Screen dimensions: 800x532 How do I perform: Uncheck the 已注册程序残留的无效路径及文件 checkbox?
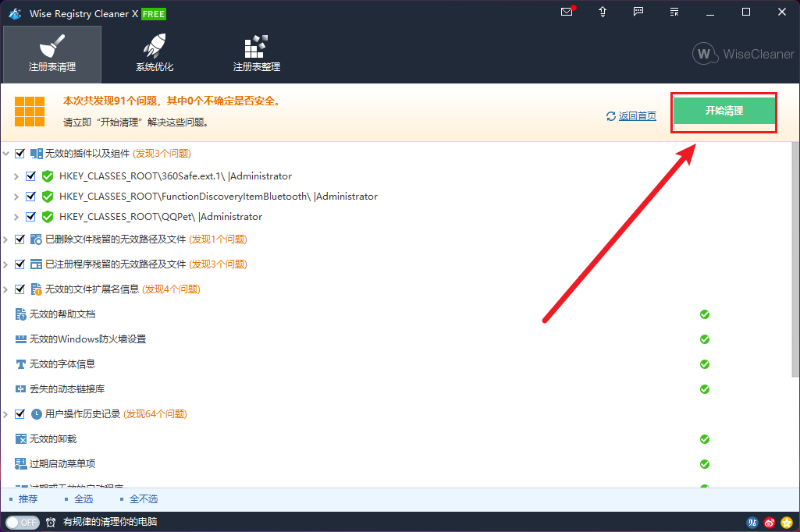coord(20,264)
